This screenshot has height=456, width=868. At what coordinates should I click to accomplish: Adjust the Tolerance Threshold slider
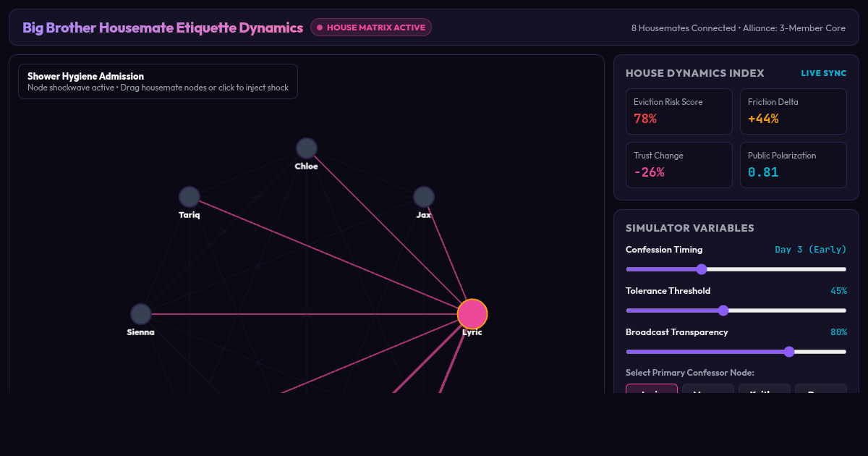736,311
